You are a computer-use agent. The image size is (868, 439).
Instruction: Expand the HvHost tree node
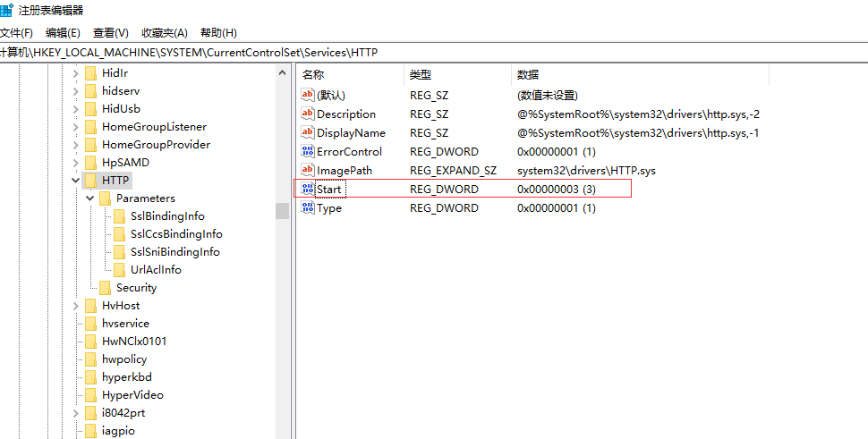point(76,306)
